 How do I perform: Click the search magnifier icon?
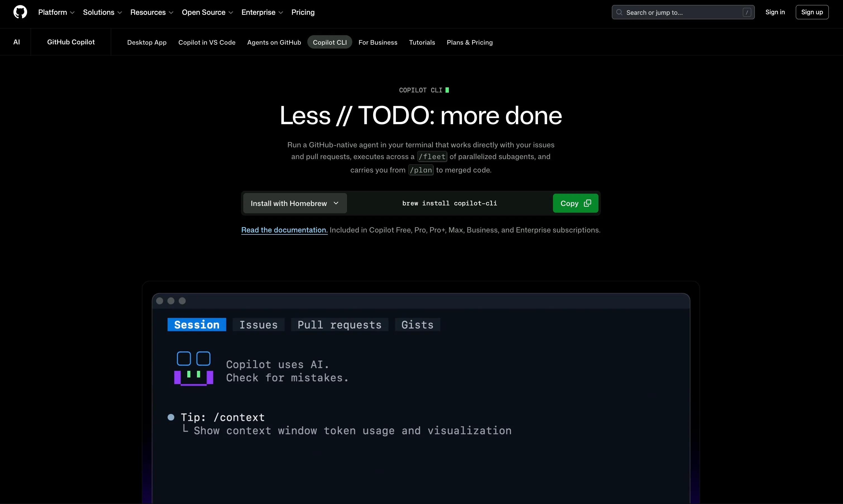619,12
